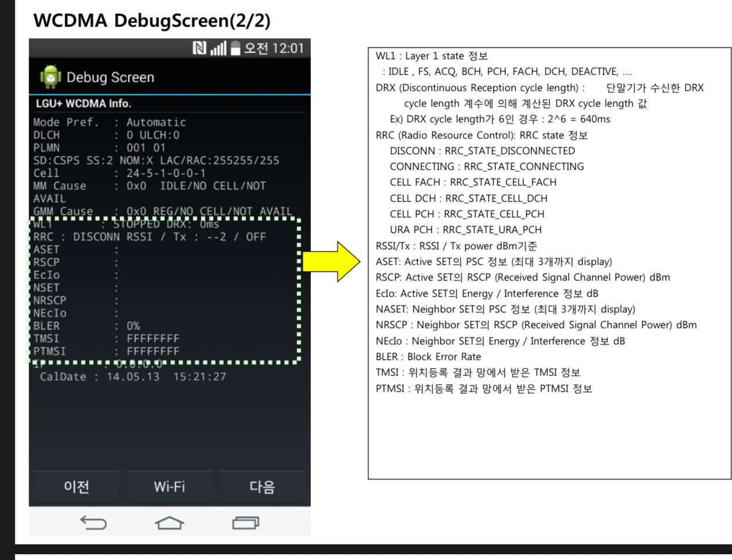Click the 'PTMSI : FFFFFFFF' row
Viewport: 732px width, 560px height.
(x=106, y=351)
